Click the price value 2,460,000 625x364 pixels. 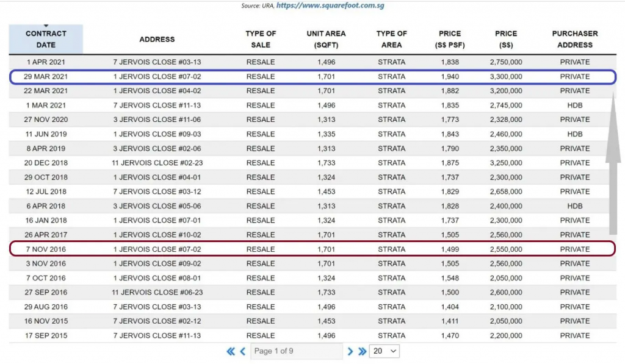506,134
